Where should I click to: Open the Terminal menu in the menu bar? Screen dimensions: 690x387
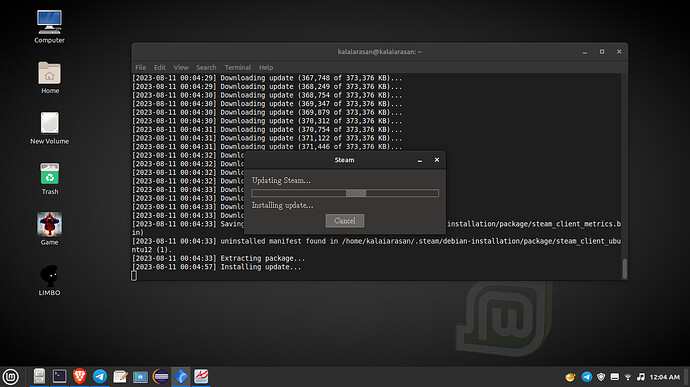(x=238, y=67)
